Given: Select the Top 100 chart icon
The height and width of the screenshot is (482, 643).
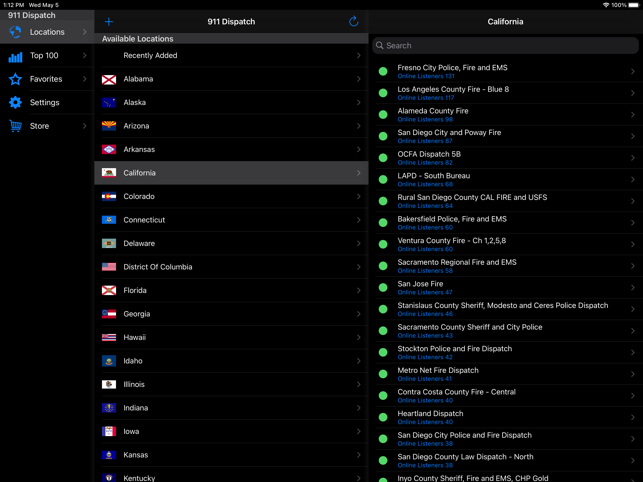Looking at the screenshot, I should pyautogui.click(x=15, y=56).
